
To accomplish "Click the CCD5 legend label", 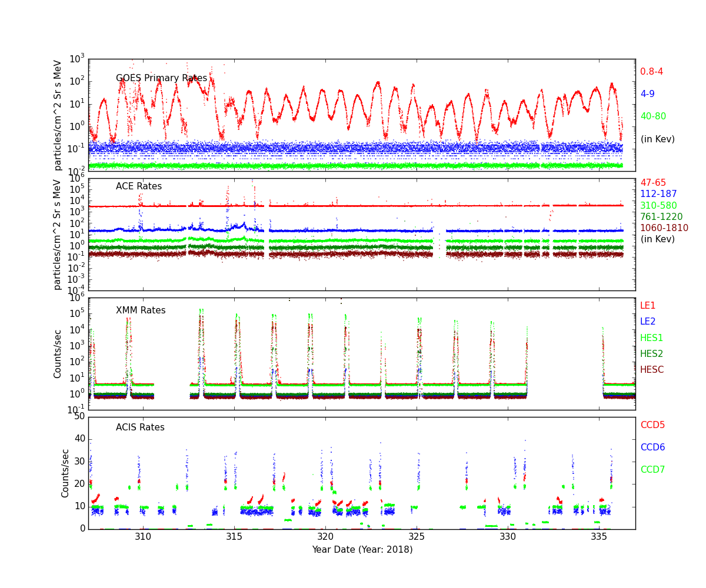I will point(652,425).
